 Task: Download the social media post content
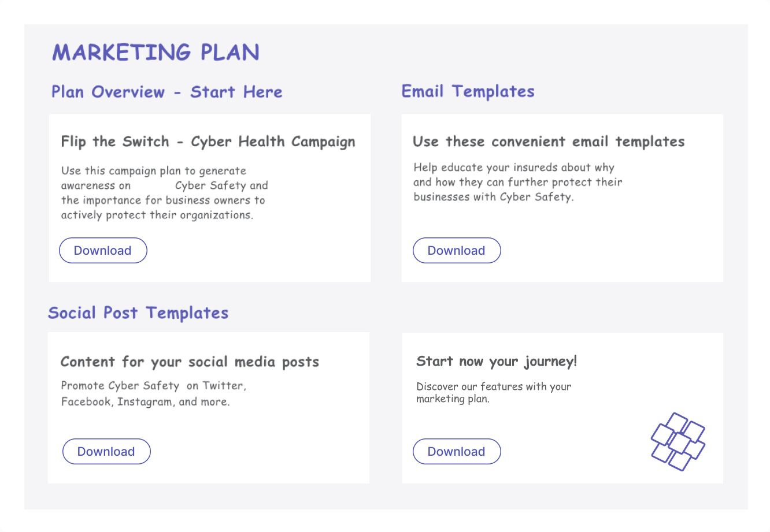pos(106,452)
